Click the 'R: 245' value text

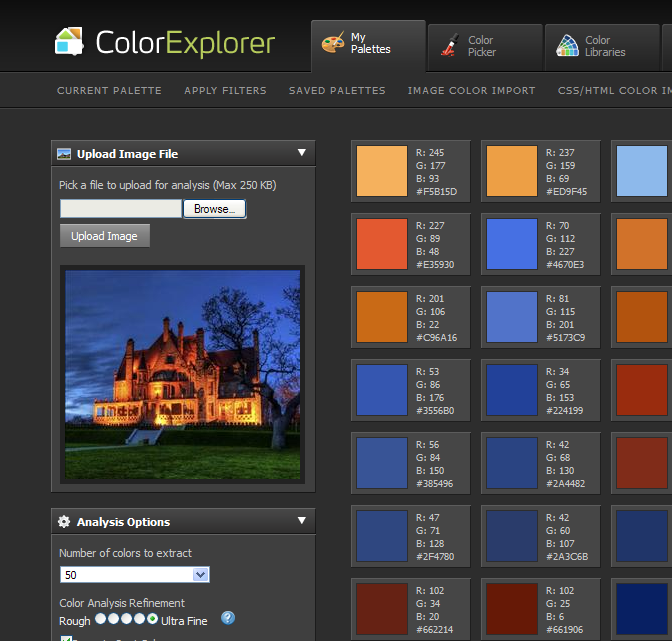(430, 153)
